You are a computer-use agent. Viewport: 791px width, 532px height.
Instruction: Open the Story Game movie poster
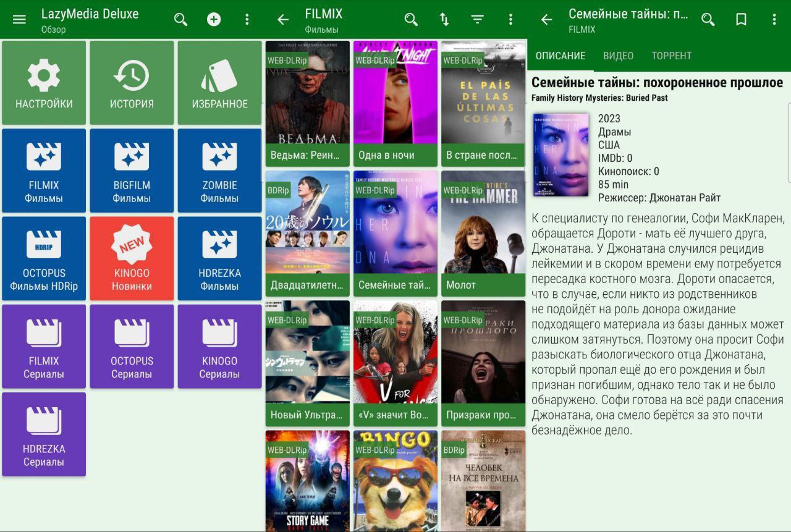click(308, 481)
